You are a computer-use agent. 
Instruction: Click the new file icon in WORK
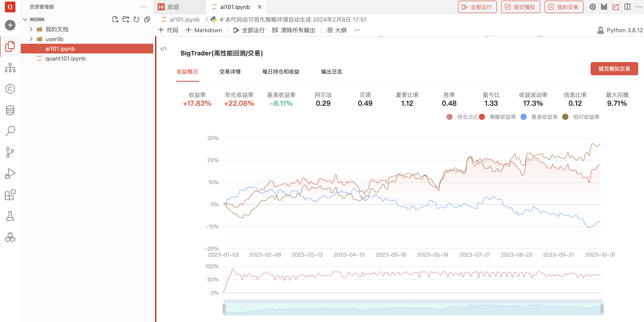[115, 19]
